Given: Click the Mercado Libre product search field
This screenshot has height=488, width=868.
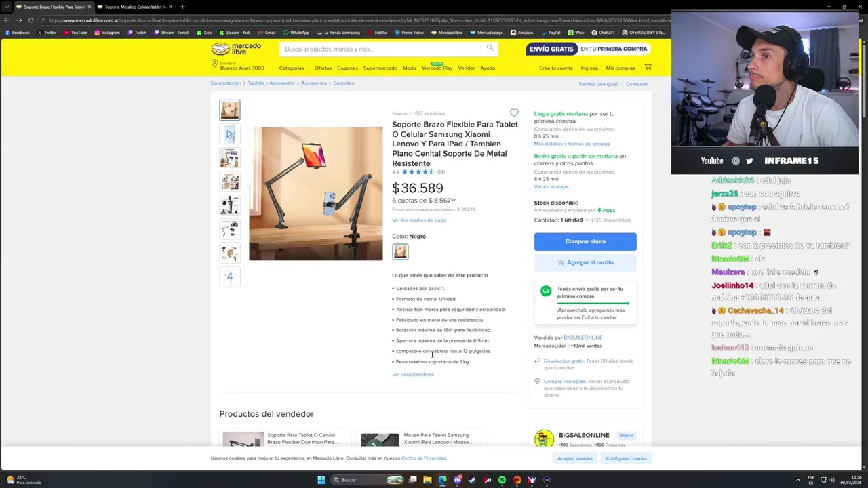Looking at the screenshot, I should [389, 49].
